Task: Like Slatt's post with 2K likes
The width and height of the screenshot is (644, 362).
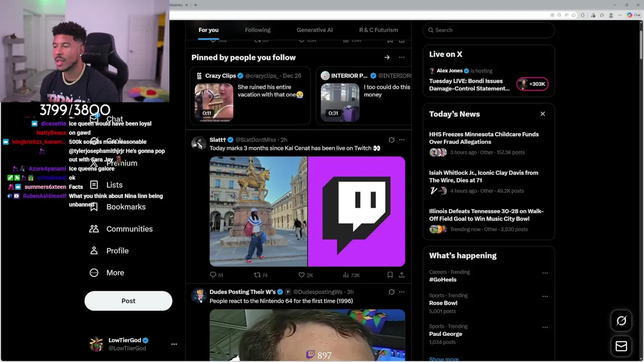Action: (305, 275)
